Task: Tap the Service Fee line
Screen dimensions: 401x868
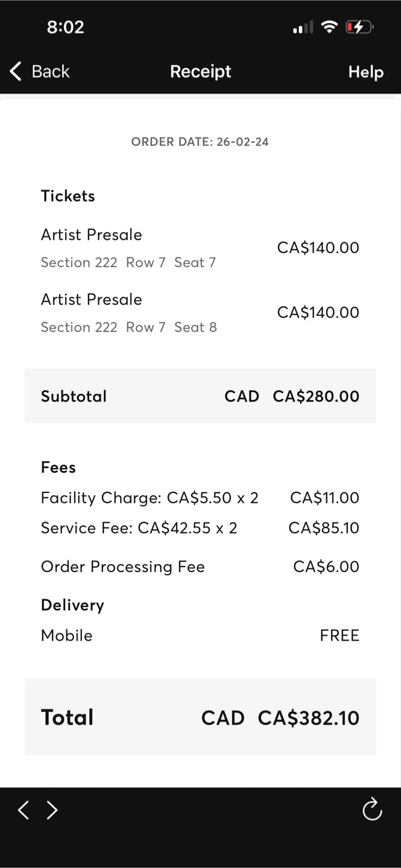Action: pyautogui.click(x=200, y=528)
